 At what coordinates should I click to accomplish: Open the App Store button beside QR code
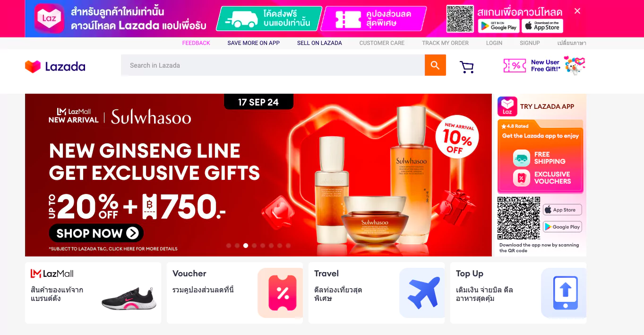coord(562,210)
